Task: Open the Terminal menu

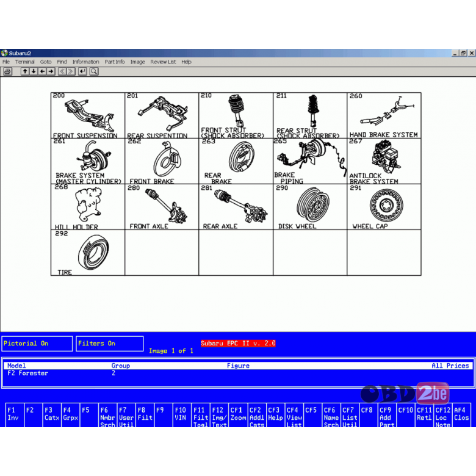Action: pyautogui.click(x=25, y=62)
